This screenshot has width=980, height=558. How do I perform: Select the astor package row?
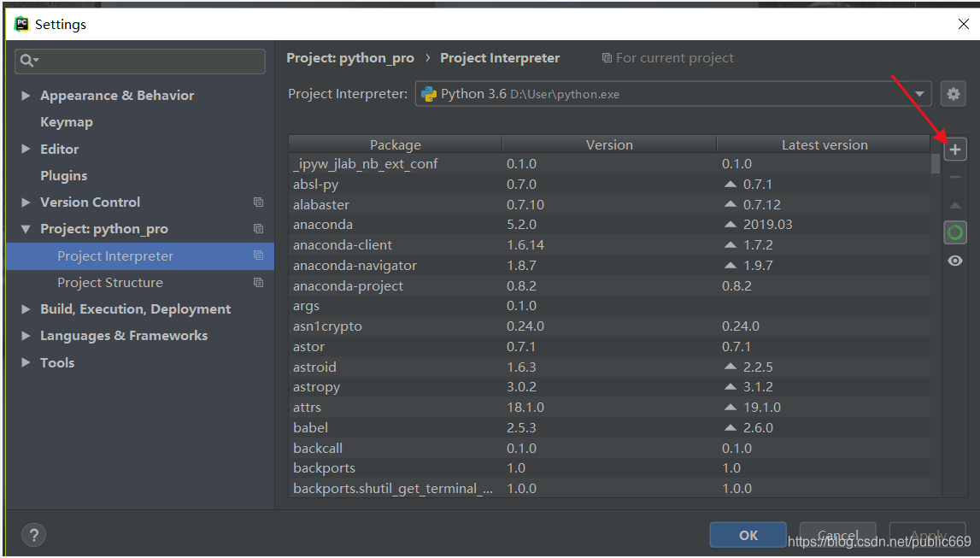point(609,346)
